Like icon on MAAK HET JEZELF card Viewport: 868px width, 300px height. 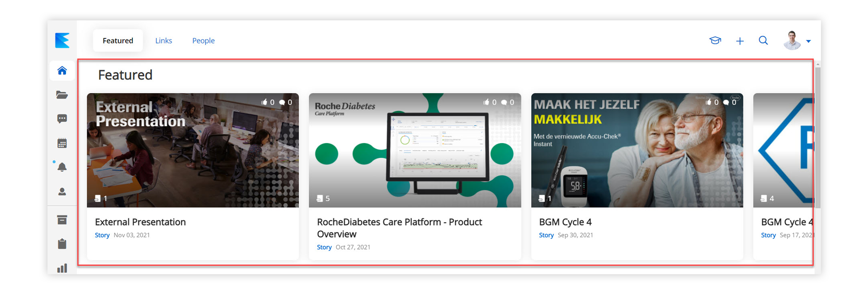tap(708, 102)
